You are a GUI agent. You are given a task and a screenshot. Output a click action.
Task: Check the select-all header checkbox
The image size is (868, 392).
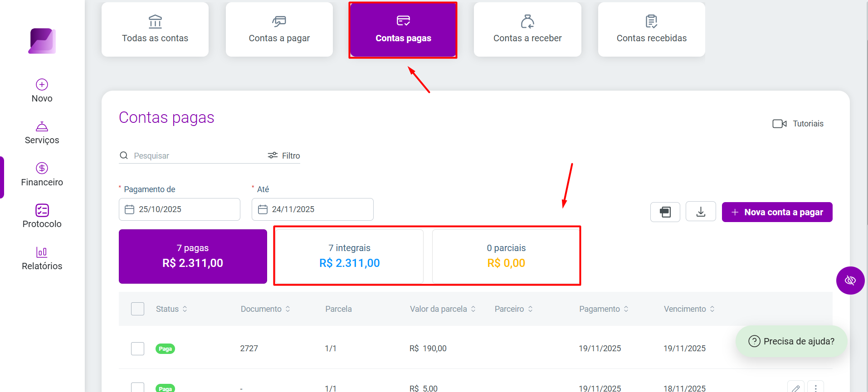pos(137,309)
